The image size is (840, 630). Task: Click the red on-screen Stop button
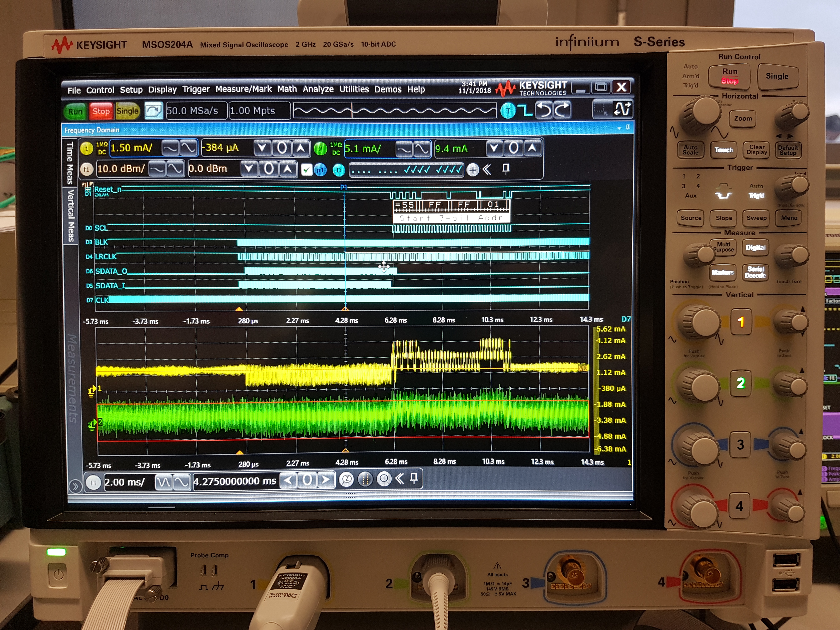(101, 111)
